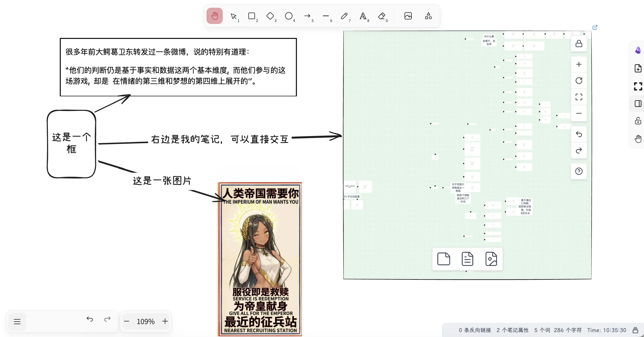Select the freehand Pencil tool

point(344,16)
